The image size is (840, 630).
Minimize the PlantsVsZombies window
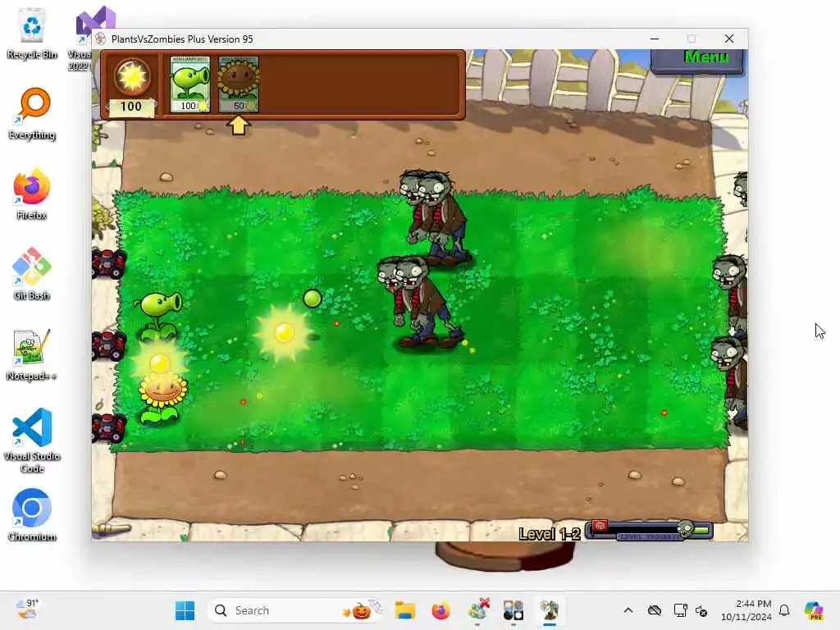[654, 39]
